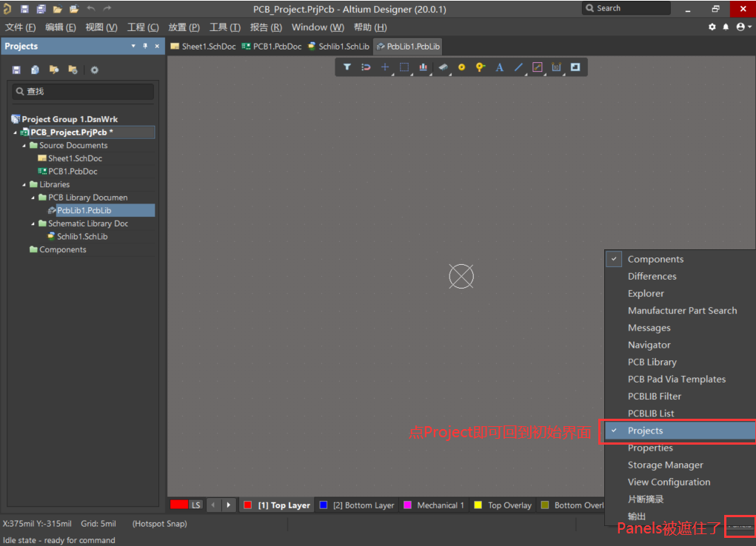Select the Place String text tool

coord(500,67)
